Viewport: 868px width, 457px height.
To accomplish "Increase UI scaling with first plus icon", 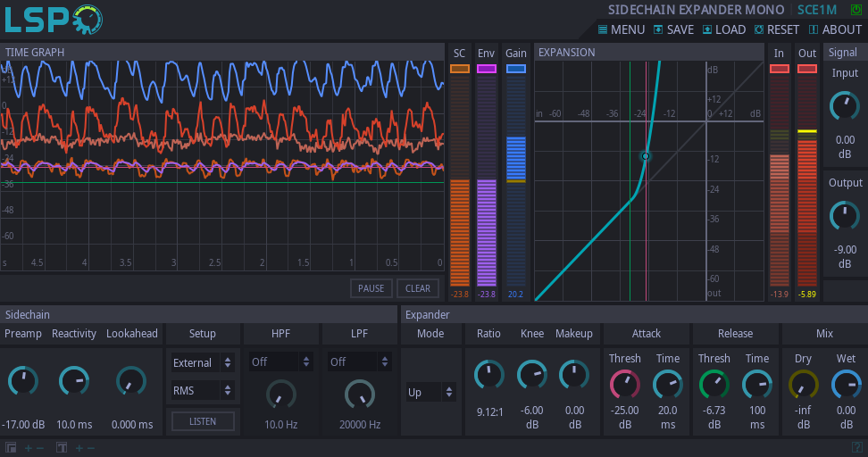I will point(29,447).
